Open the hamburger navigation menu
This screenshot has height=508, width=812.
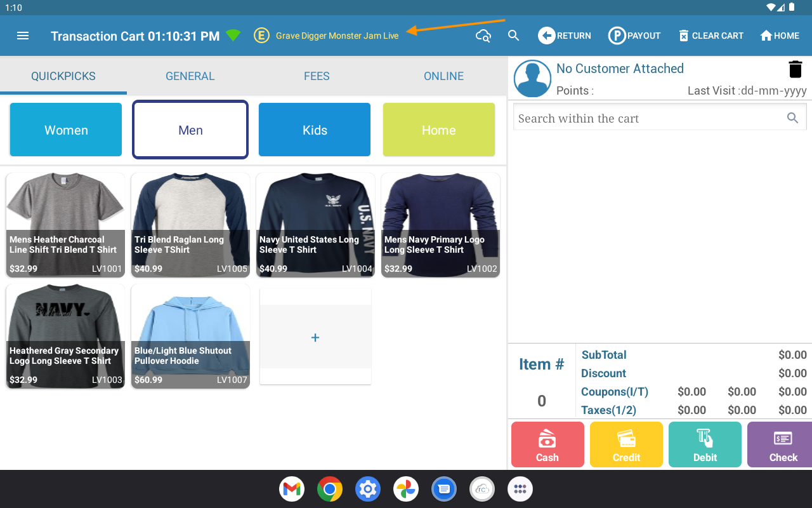pos(23,36)
